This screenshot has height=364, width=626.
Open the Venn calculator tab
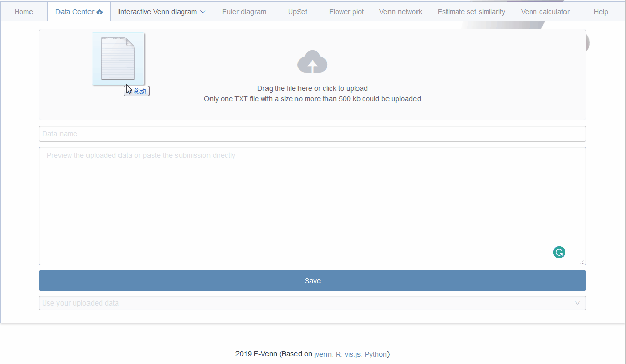545,12
